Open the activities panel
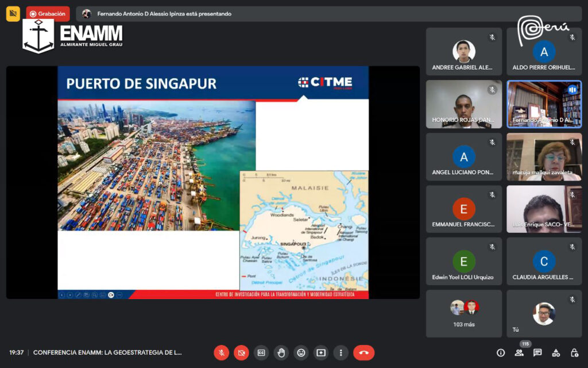 click(x=556, y=352)
